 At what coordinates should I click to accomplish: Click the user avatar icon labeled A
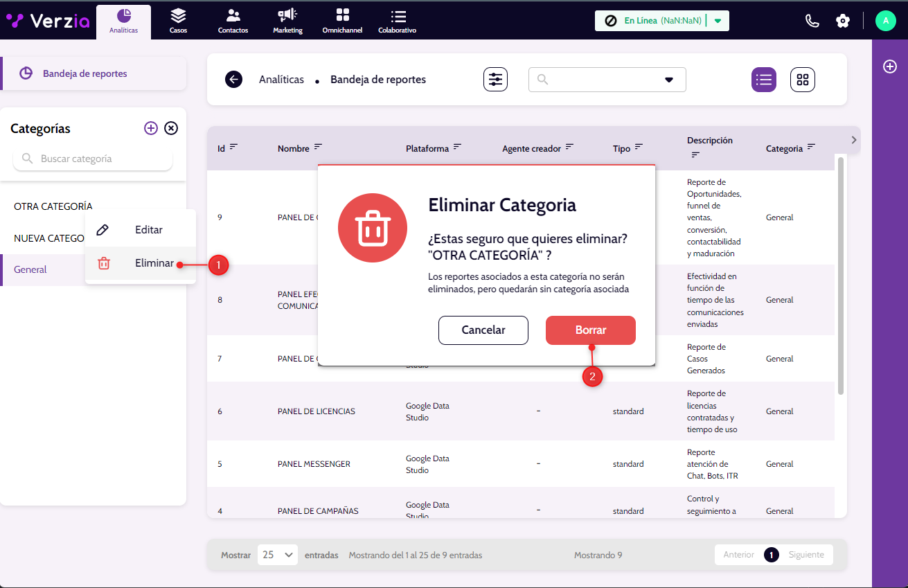(885, 21)
